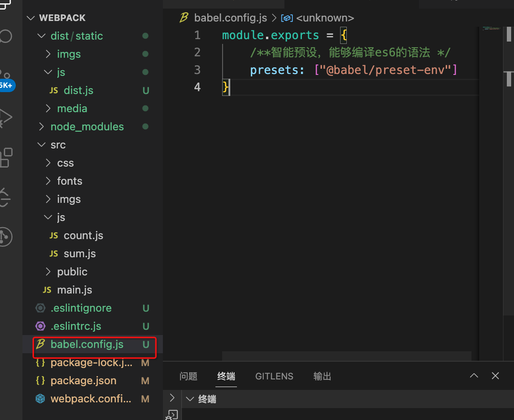The width and height of the screenshot is (514, 420).
Task: Switch to the 问题 tab
Action: pyautogui.click(x=189, y=376)
